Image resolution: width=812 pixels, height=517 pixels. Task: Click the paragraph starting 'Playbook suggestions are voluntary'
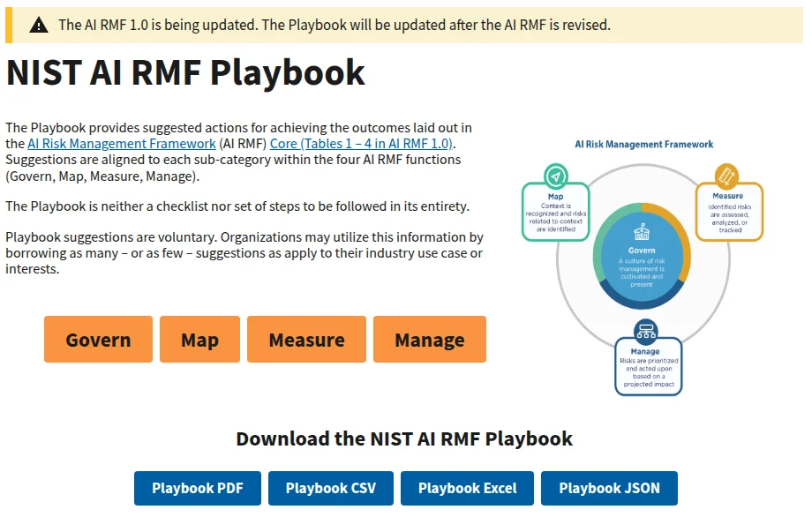tap(244, 253)
